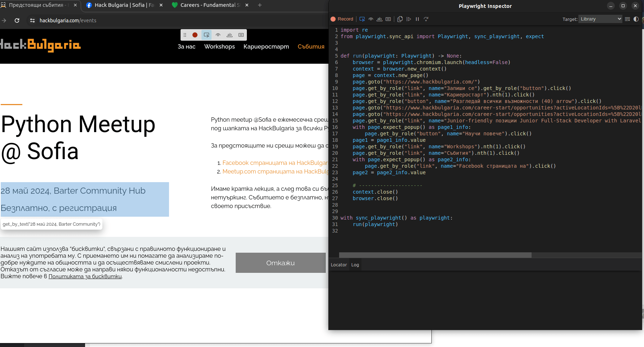The height and width of the screenshot is (347, 644).
Task: Click the Resume icon in Playwright Inspector
Action: [409, 19]
